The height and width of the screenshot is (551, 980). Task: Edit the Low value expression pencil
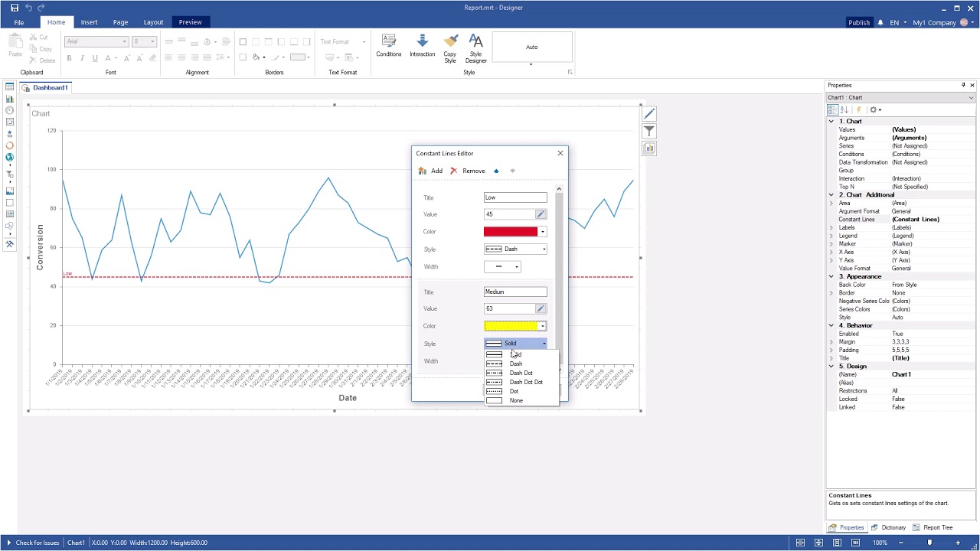541,214
